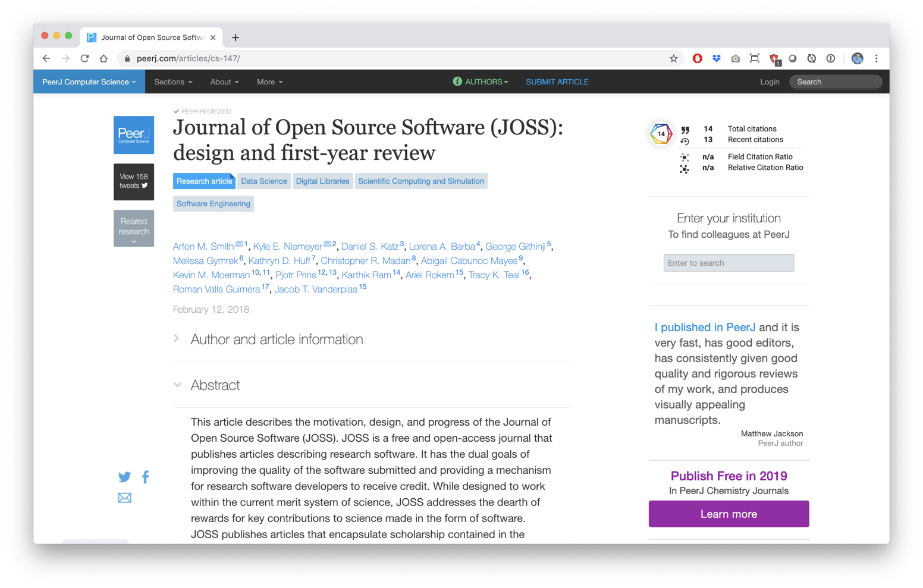Viewport: 923px width, 588px height.
Task: Click the Submit Article link
Action: [x=557, y=82]
